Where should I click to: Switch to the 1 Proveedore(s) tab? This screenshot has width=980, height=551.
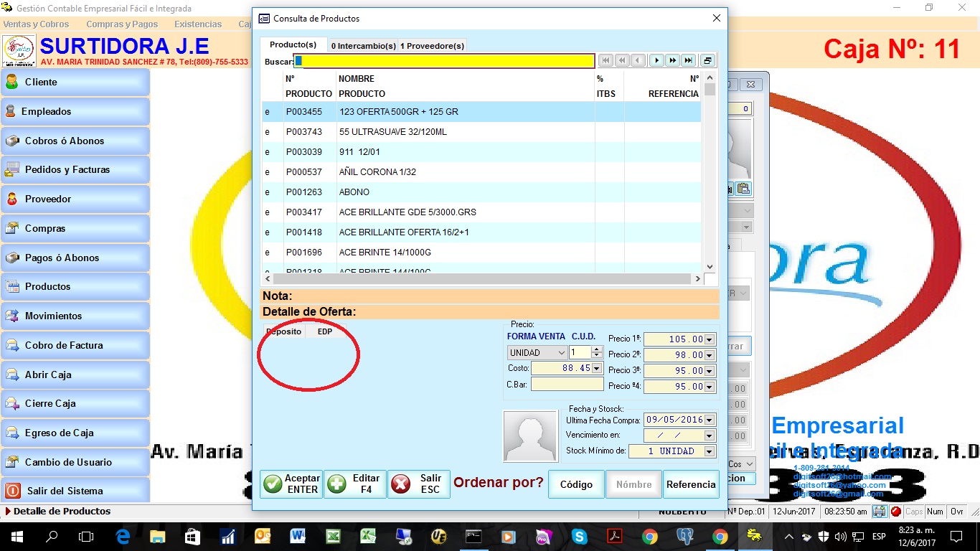coord(432,46)
